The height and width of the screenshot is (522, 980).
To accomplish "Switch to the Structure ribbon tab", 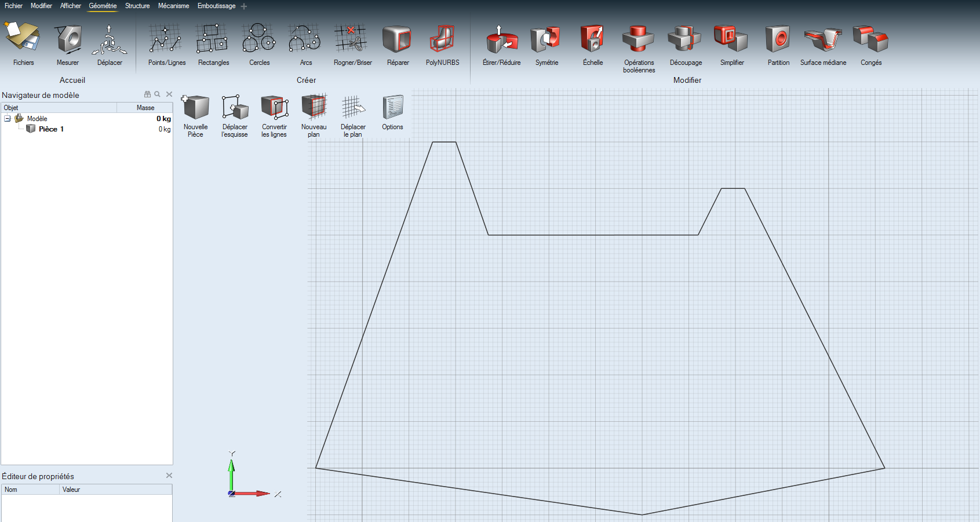I will [x=137, y=6].
